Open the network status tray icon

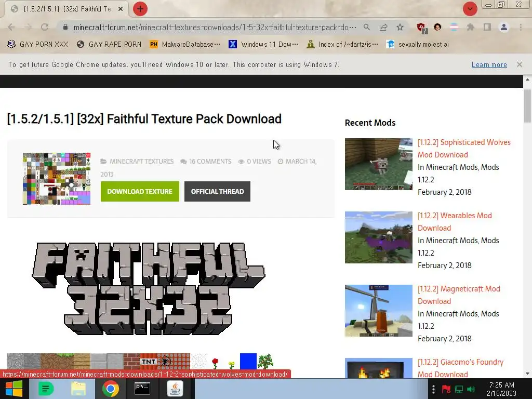point(459,389)
